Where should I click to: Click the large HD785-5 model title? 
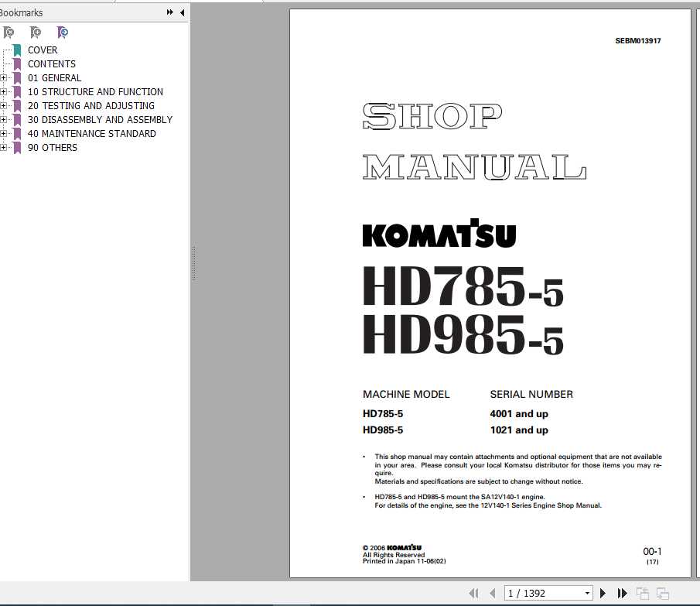pyautogui.click(x=463, y=286)
